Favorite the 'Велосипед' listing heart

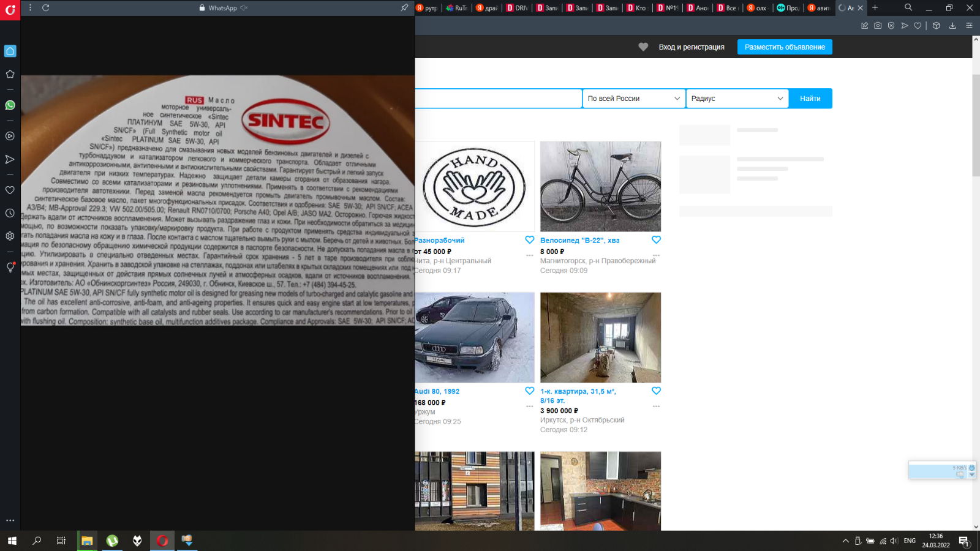656,240
